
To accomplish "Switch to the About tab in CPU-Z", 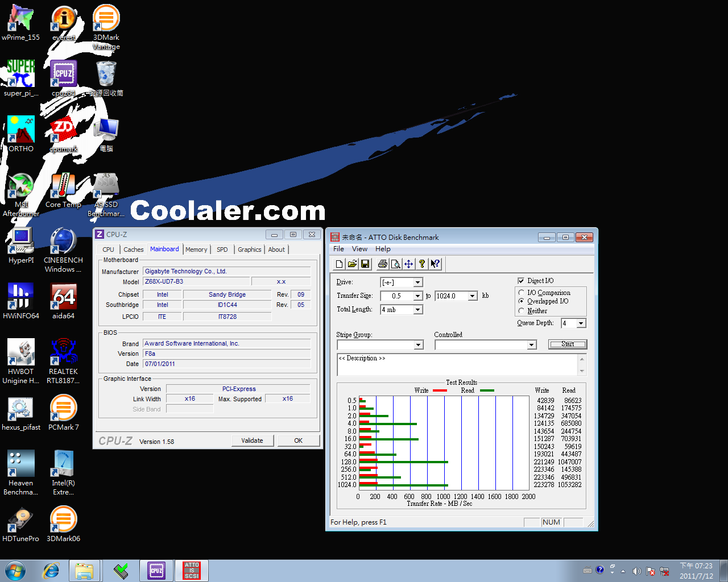I will pyautogui.click(x=276, y=250).
